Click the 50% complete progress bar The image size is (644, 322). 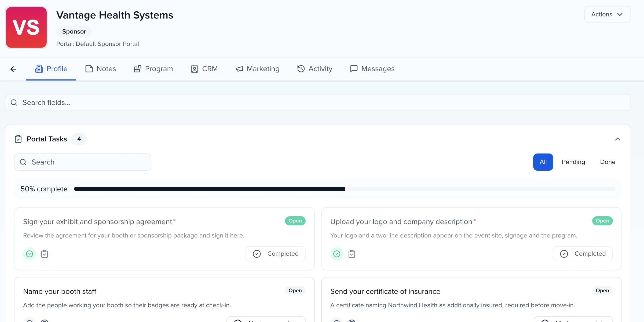pyautogui.click(x=345, y=189)
